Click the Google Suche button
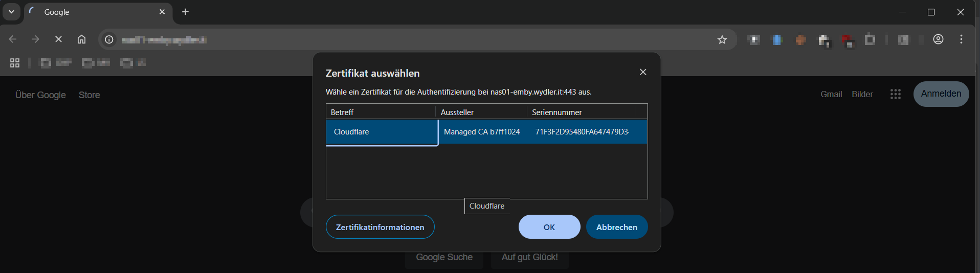Screen dimensions: 980x273 coord(444,258)
